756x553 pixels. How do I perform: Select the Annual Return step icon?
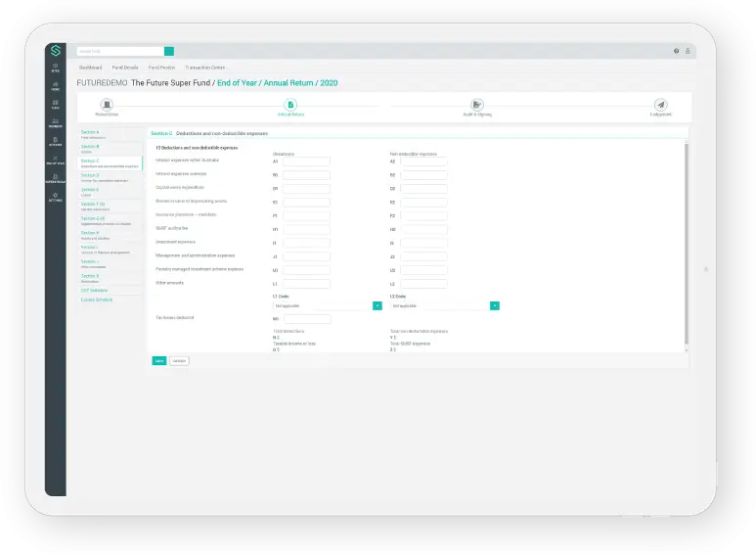[290, 105]
